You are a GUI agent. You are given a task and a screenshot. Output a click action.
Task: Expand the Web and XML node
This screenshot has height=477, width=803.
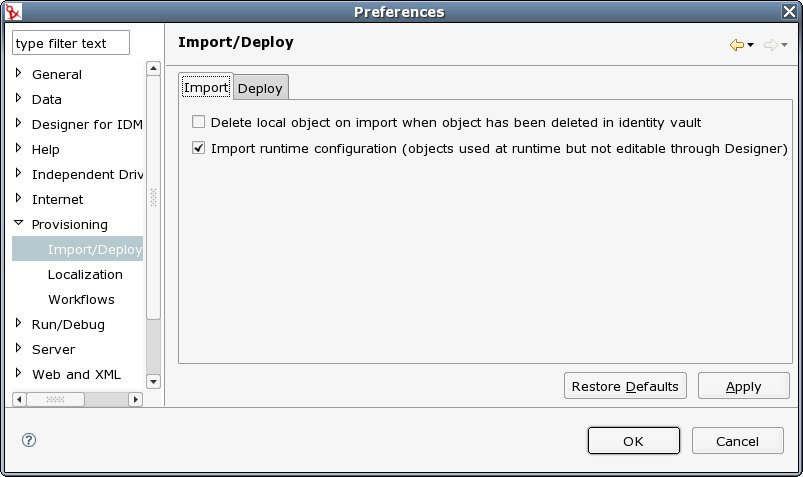[18, 374]
